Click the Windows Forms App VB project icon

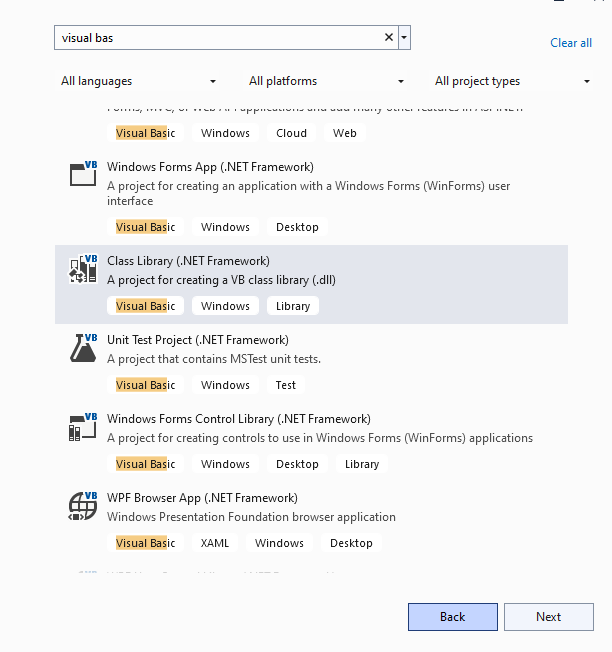coord(83,173)
